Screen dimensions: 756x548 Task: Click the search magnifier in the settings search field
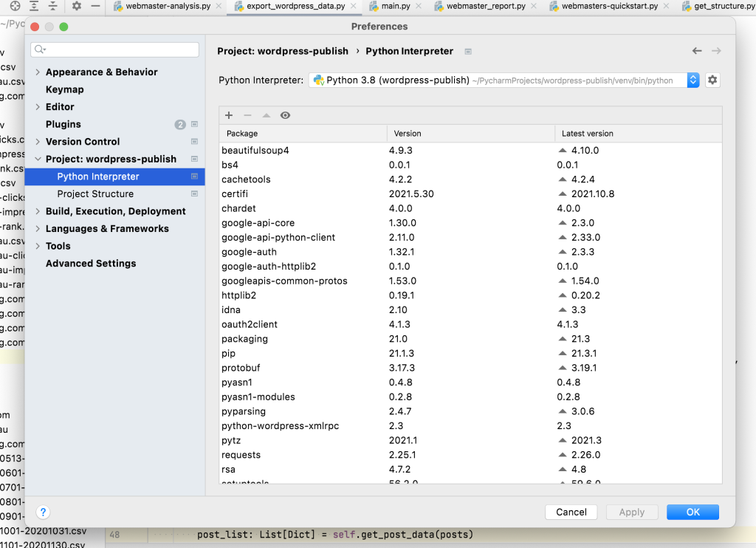38,49
